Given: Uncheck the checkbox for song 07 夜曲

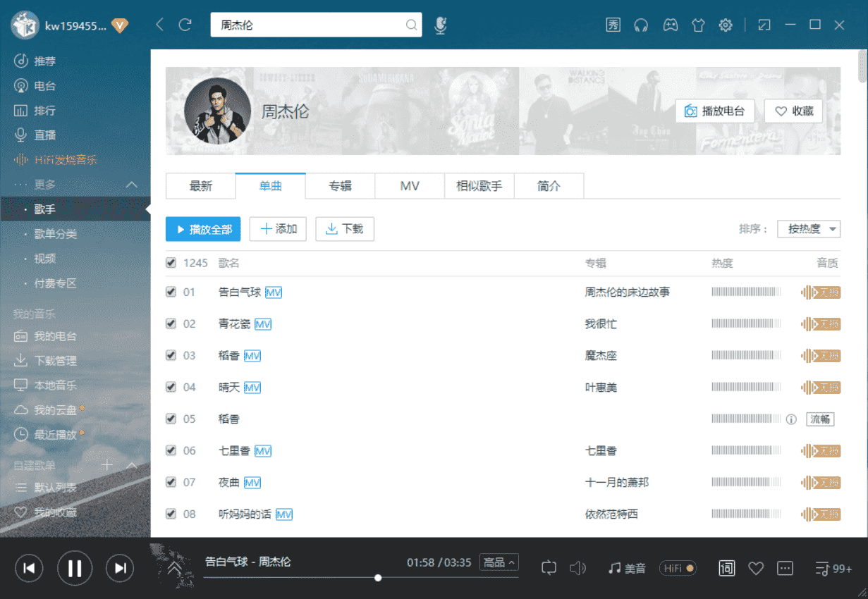Looking at the screenshot, I should [x=171, y=482].
